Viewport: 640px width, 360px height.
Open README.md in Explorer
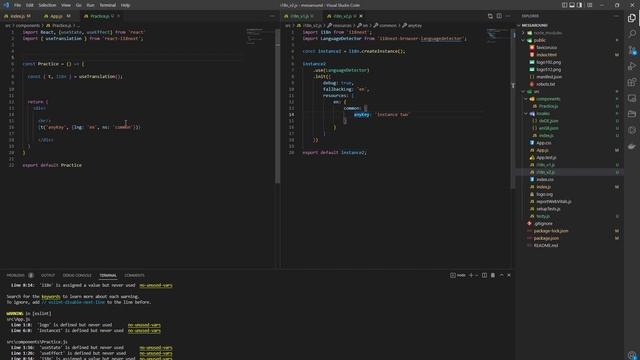[x=546, y=246]
